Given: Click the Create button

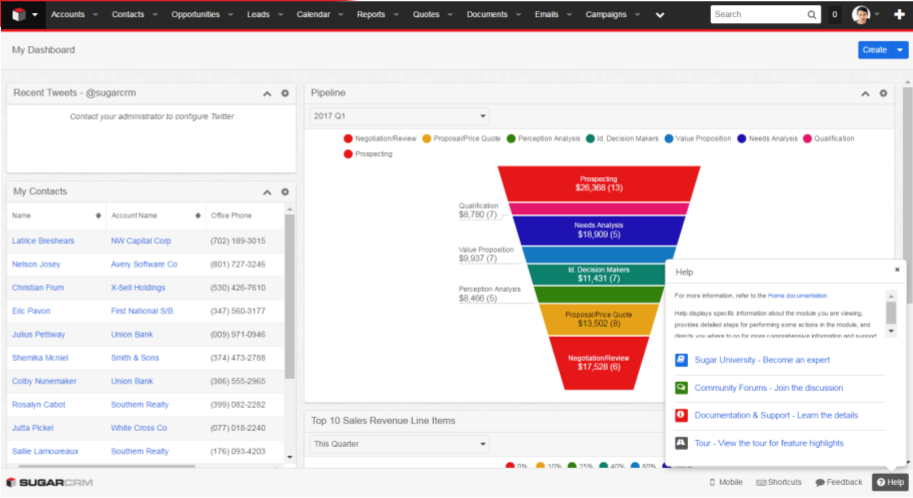Looking at the screenshot, I should point(875,50).
